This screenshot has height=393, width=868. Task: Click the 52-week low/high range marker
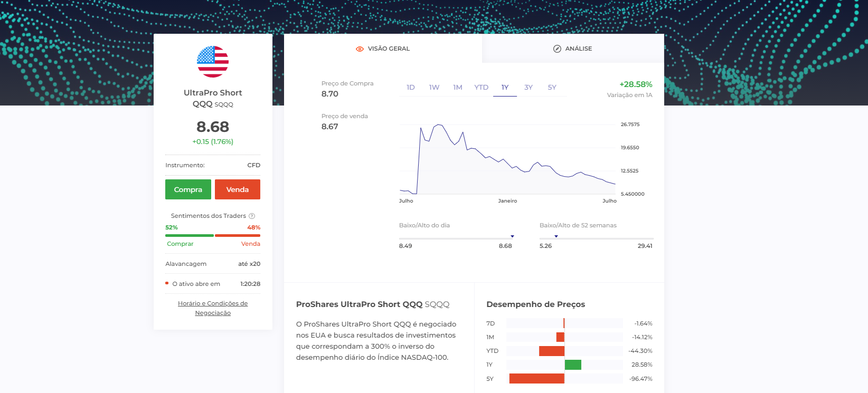point(556,236)
